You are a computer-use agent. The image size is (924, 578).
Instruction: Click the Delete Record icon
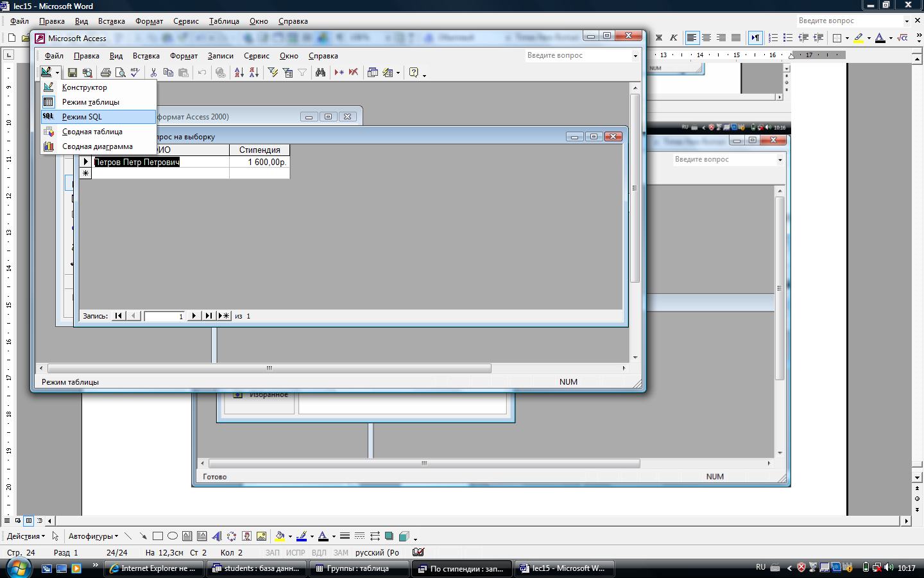[354, 73]
